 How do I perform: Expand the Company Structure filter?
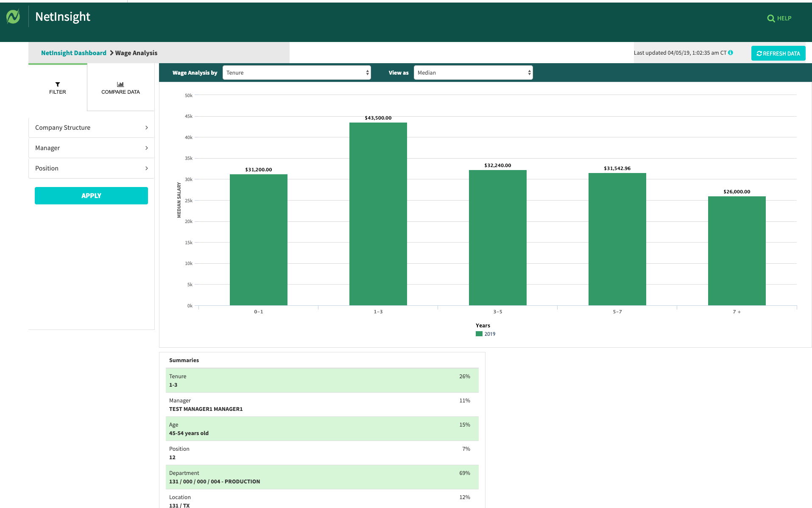pyautogui.click(x=91, y=128)
